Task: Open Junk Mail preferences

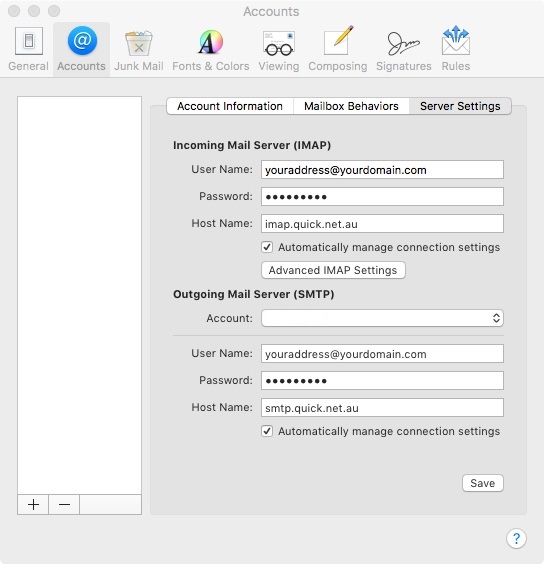Action: (x=139, y=49)
